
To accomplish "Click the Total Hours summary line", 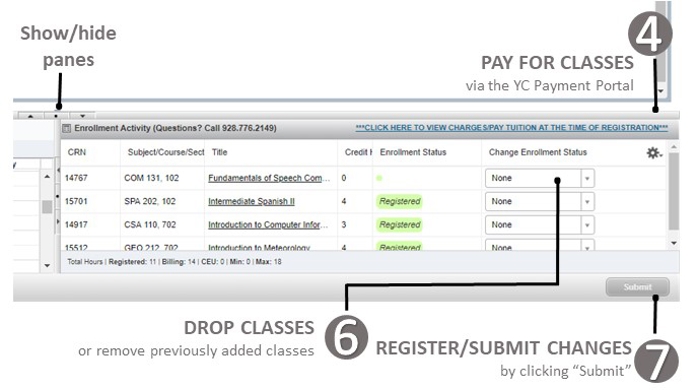I will 174,262.
